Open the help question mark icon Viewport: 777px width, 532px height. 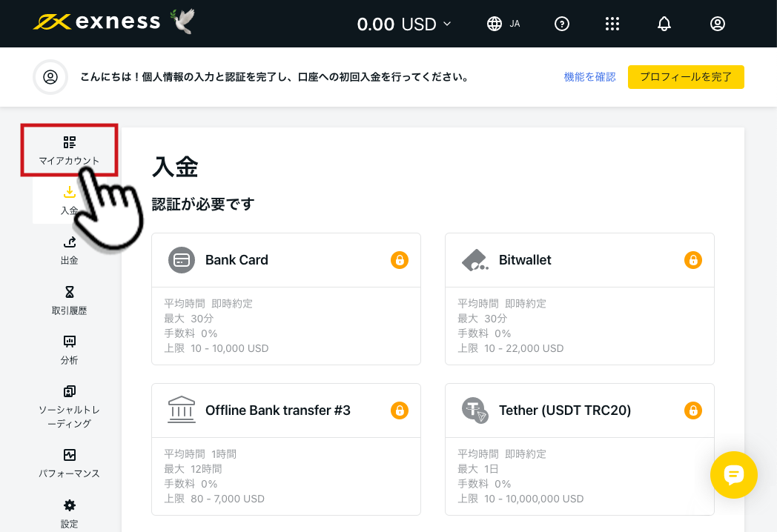click(x=561, y=24)
